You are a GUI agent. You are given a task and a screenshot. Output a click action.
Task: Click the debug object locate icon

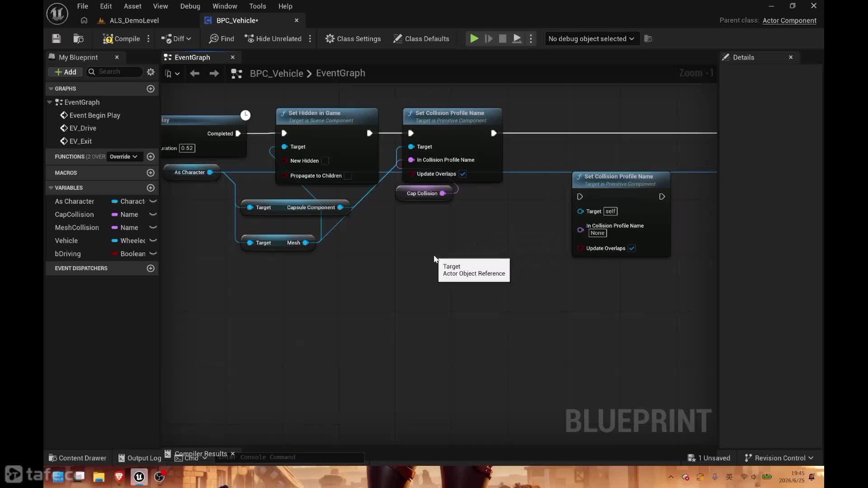point(648,39)
